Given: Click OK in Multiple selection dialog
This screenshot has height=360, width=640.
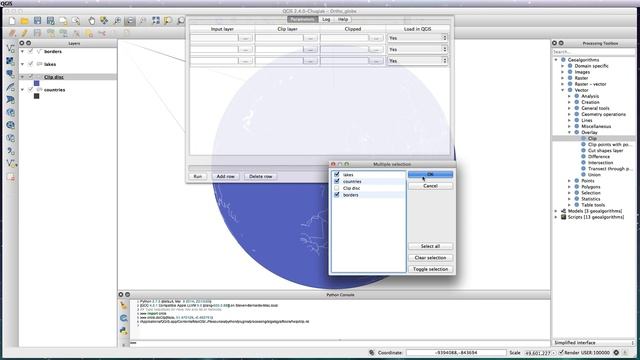Looking at the screenshot, I should [430, 174].
